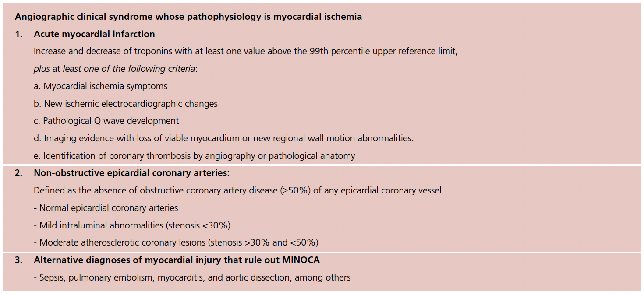
Task: Select the 'Acute myocardial infarction' heading
Action: (94, 34)
